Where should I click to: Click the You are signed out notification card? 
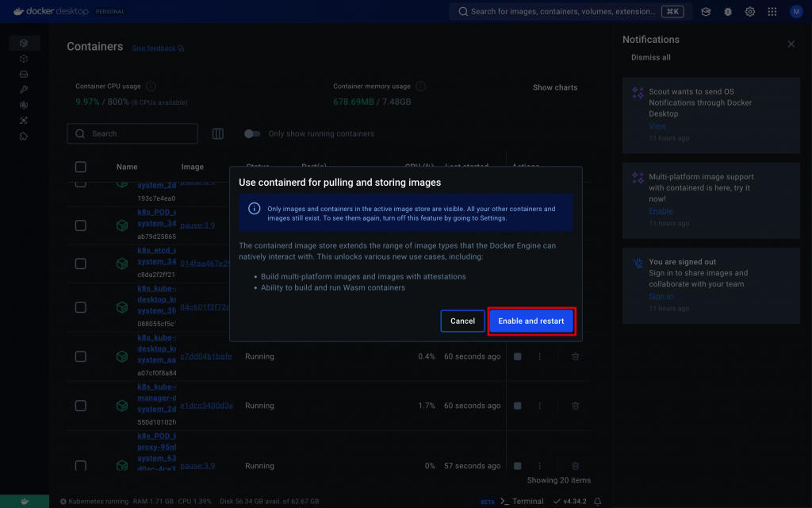(x=711, y=286)
